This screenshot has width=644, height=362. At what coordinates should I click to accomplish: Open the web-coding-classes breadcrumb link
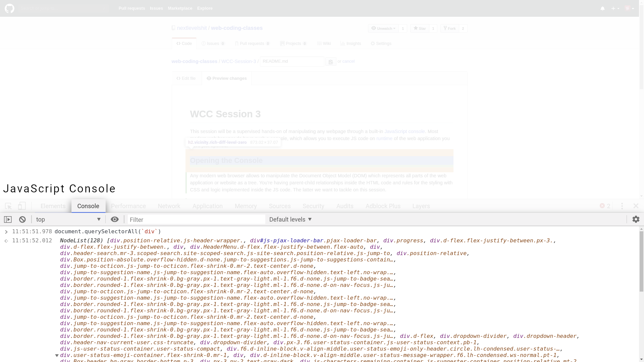[195, 61]
